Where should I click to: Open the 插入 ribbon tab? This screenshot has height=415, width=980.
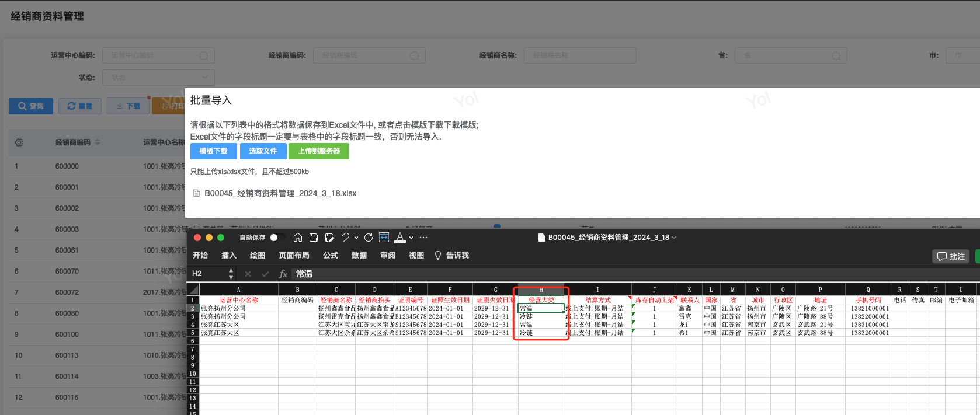[x=228, y=256]
